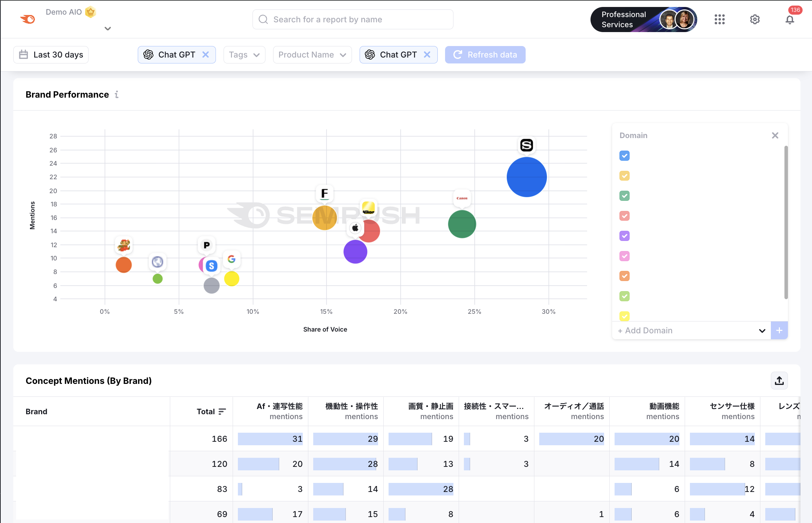812x523 pixels.
Task: Expand the Add Domain dropdown
Action: 762,331
